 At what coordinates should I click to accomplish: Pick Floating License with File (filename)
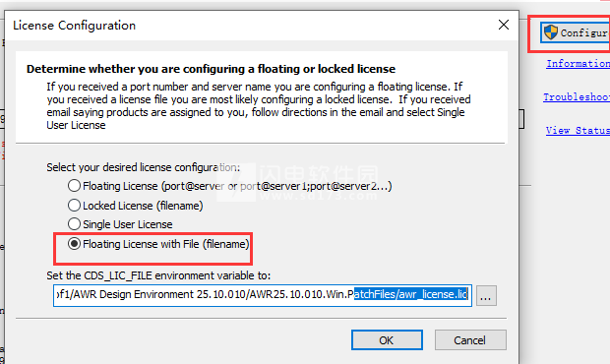(x=75, y=244)
